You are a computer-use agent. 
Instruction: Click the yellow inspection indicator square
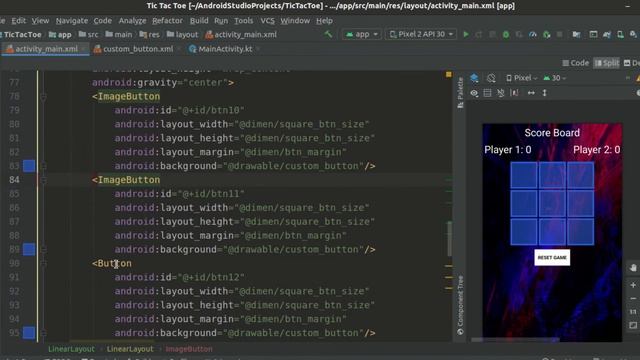tap(449, 74)
